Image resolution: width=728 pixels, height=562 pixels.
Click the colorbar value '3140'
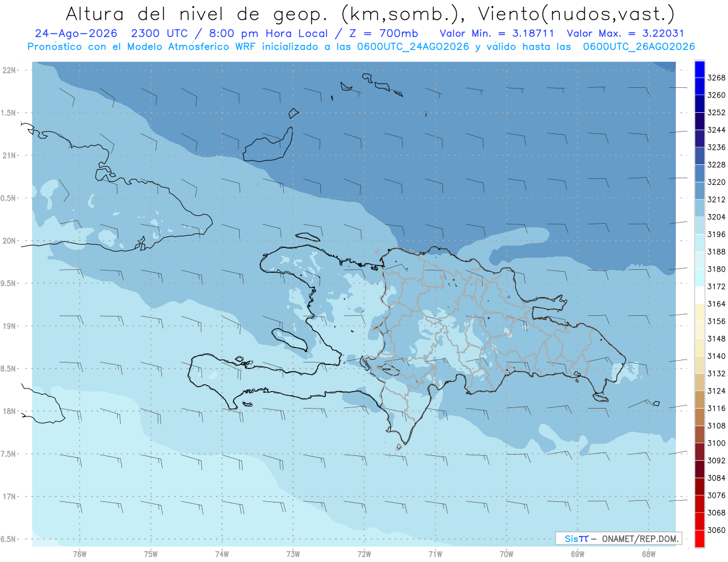coord(716,356)
